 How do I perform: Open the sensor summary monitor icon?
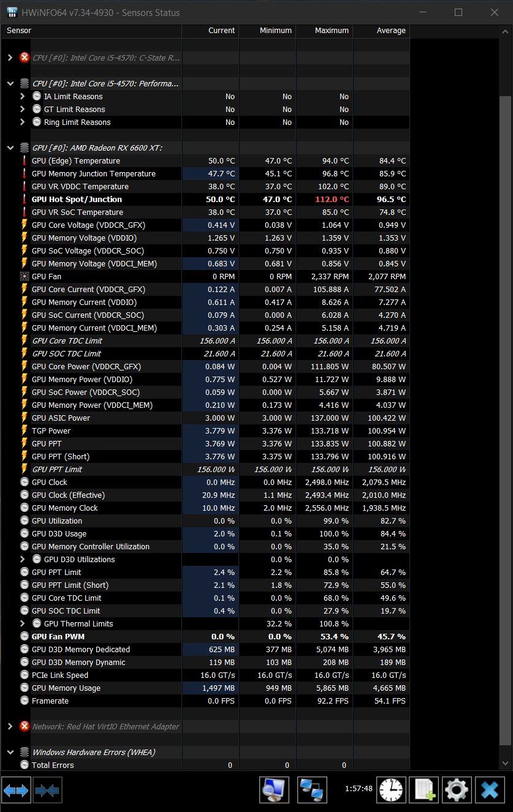[275, 791]
